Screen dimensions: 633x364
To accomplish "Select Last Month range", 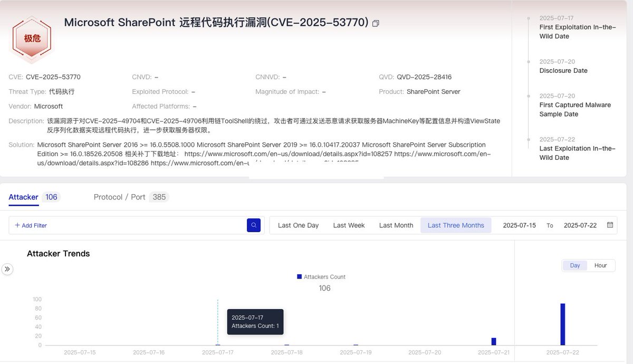I will 396,225.
